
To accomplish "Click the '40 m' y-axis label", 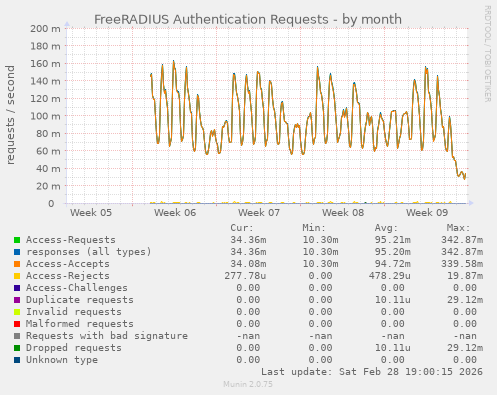I will pyautogui.click(x=49, y=169).
